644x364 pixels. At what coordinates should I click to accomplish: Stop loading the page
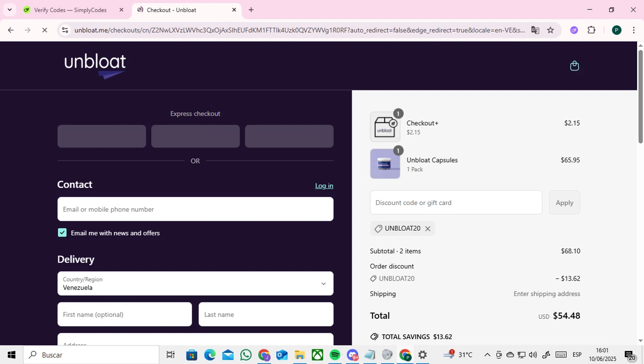click(45, 30)
